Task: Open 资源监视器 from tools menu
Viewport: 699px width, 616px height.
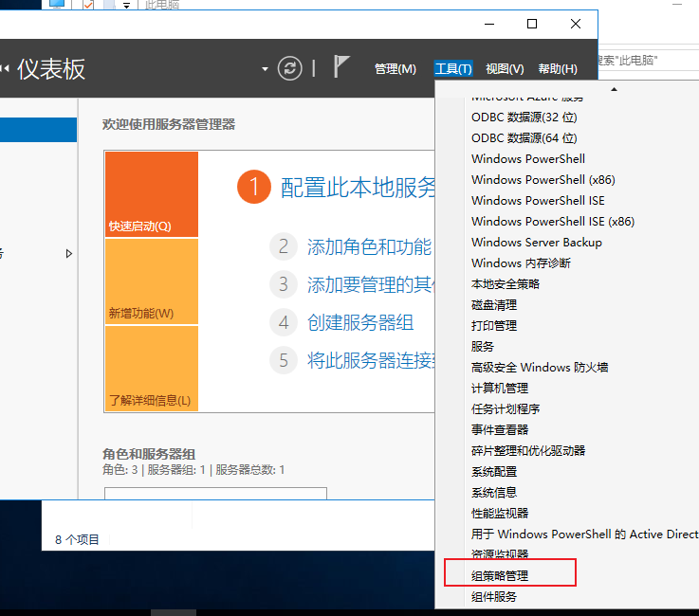Action: coord(499,553)
